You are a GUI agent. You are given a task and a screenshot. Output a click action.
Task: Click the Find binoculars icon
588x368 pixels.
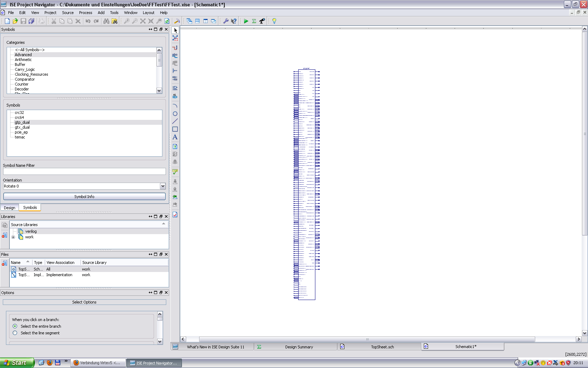click(106, 21)
